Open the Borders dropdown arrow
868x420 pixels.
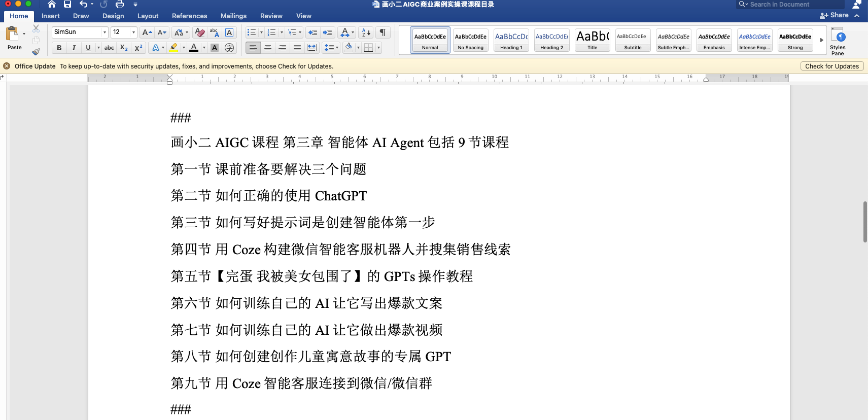(378, 48)
